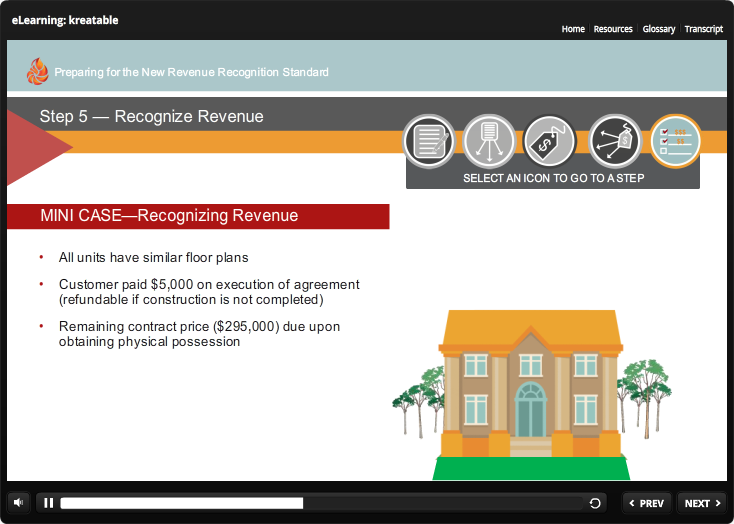Viewport: 734px width, 524px height.
Task: Pause the slide playback
Action: (x=48, y=503)
